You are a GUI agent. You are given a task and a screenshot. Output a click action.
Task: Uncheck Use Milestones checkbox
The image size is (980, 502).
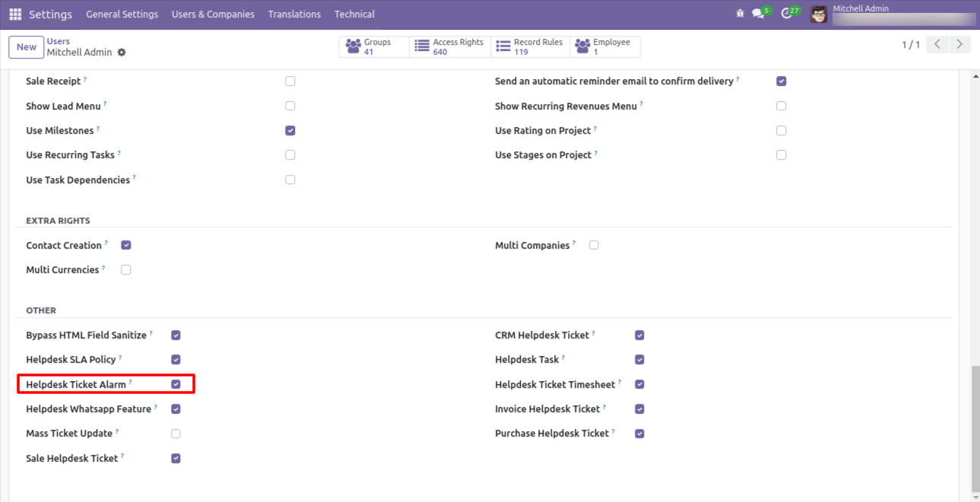(x=290, y=131)
